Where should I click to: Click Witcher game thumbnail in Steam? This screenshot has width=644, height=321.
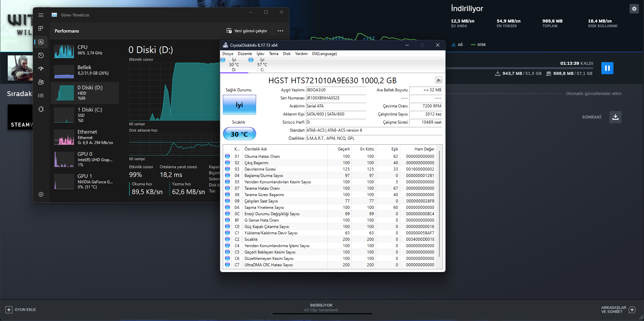[x=20, y=68]
